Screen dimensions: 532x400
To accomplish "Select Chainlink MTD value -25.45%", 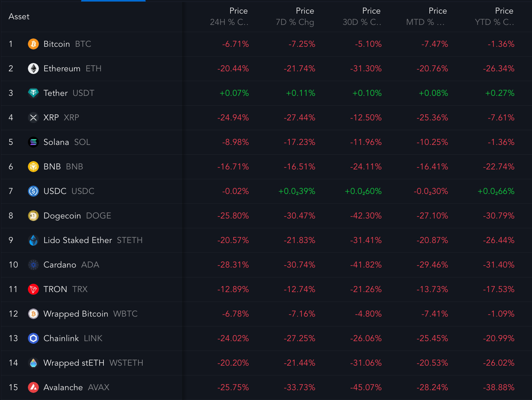I will tap(432, 338).
